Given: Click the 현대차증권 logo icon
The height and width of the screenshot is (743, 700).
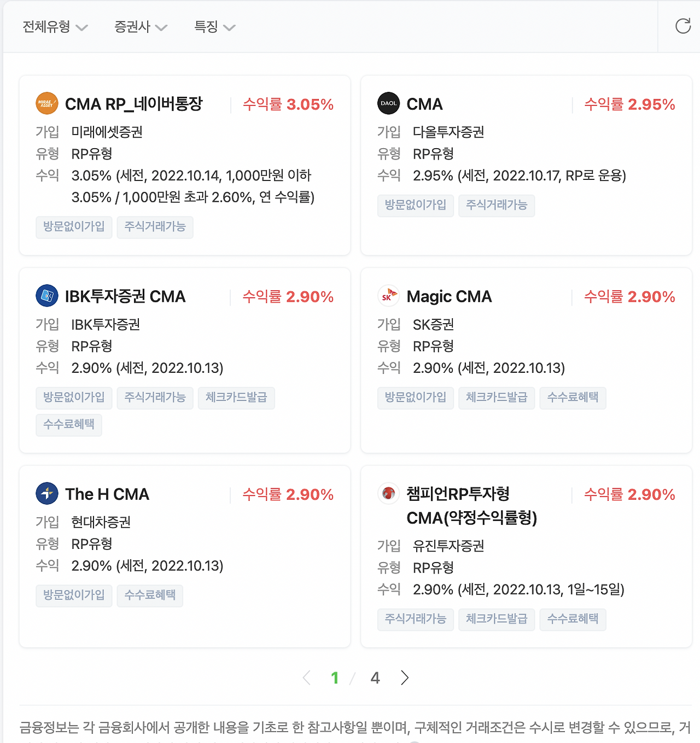Looking at the screenshot, I should pos(47,494).
